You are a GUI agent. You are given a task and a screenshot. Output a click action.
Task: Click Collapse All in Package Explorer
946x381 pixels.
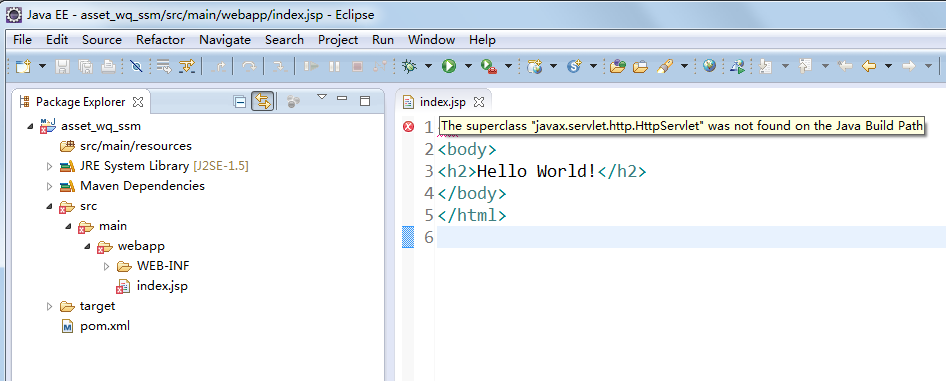click(240, 102)
